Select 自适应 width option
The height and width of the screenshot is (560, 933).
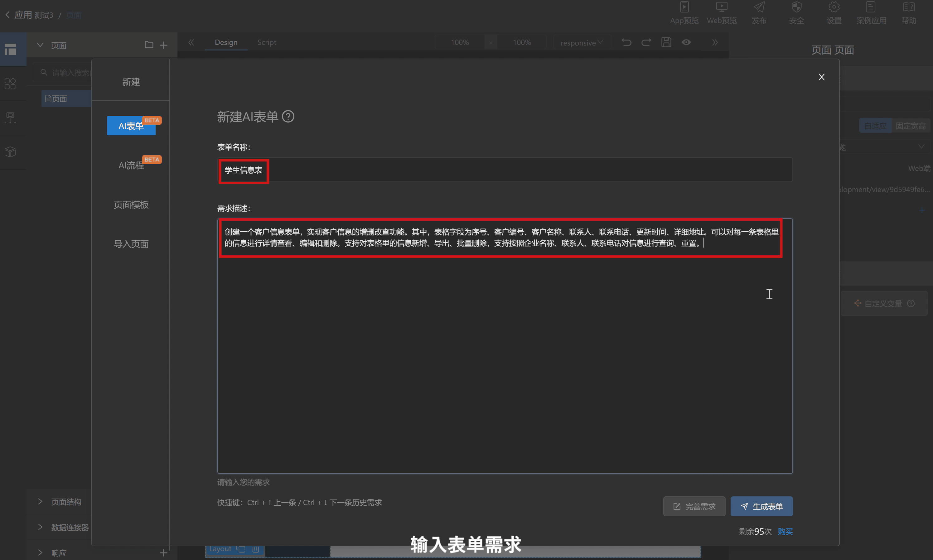pos(875,126)
